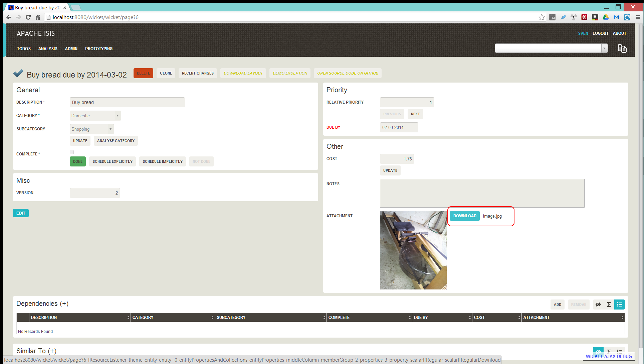Viewport: 644px width, 364px height.
Task: Open the Prototyping menu
Action: click(99, 49)
